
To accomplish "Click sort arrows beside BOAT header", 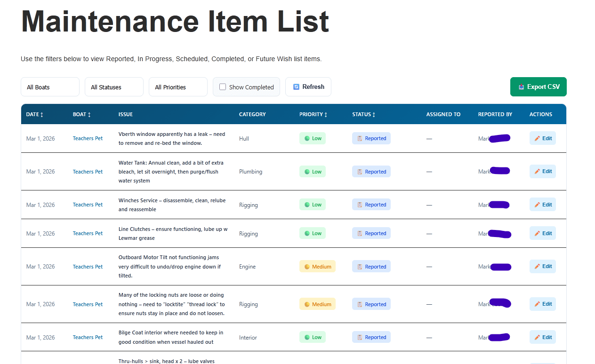I will point(89,115).
